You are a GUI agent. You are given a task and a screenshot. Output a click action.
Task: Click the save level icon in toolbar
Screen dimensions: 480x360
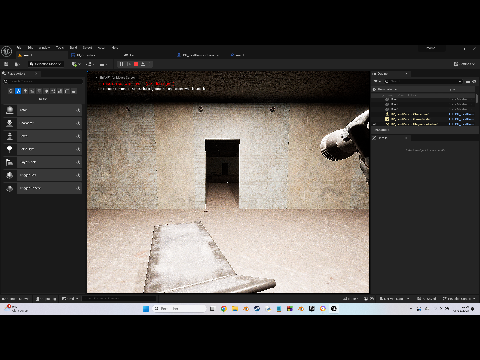pos(6,64)
